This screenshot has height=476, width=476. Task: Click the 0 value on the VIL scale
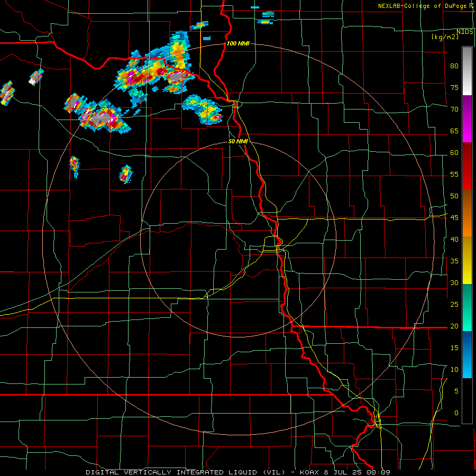tap(456, 413)
